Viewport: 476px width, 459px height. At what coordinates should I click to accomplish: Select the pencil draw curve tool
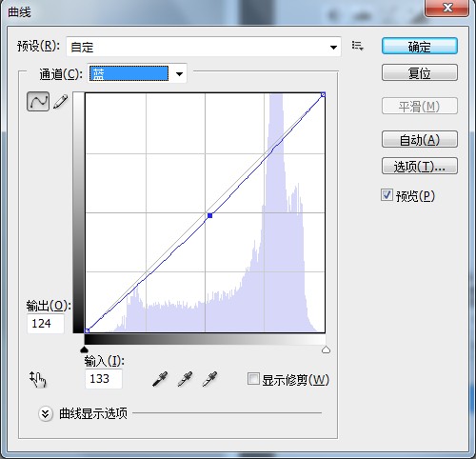[61, 102]
